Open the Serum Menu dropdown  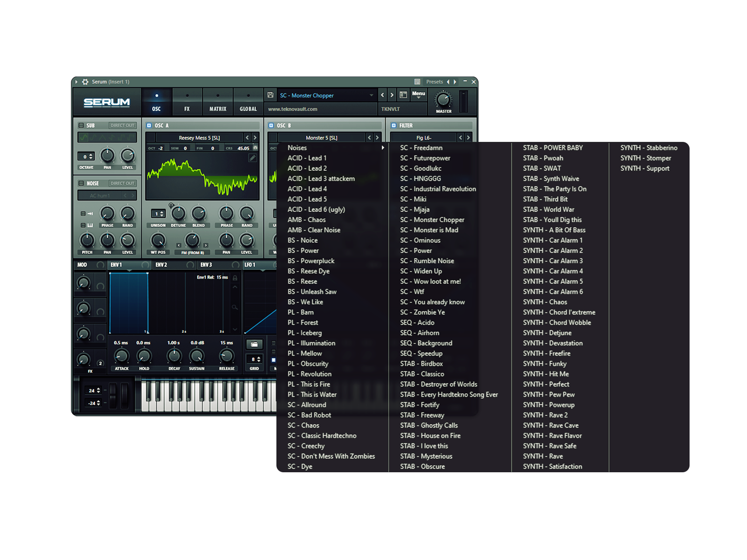pyautogui.click(x=418, y=95)
